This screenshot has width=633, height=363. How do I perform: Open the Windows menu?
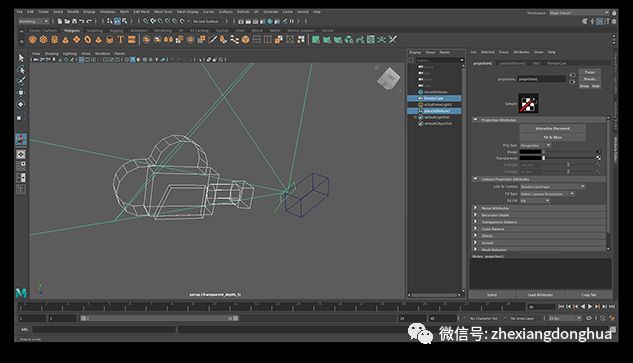point(108,12)
